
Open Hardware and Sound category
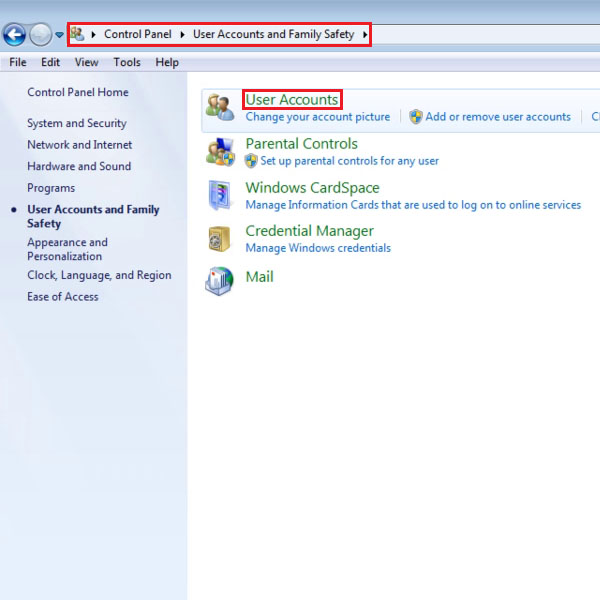pyautogui.click(x=79, y=166)
